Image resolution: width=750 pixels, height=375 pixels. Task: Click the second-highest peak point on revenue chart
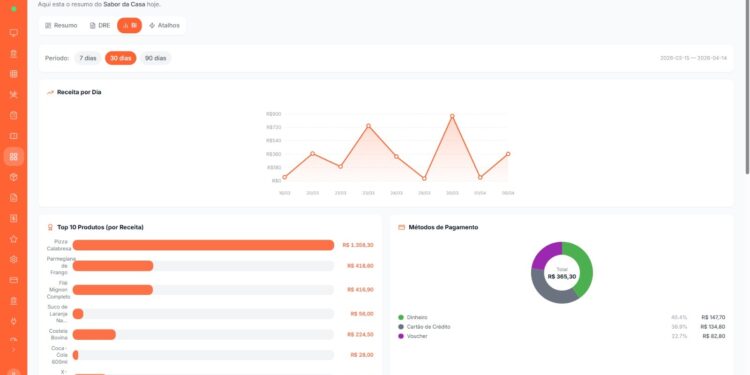click(368, 126)
